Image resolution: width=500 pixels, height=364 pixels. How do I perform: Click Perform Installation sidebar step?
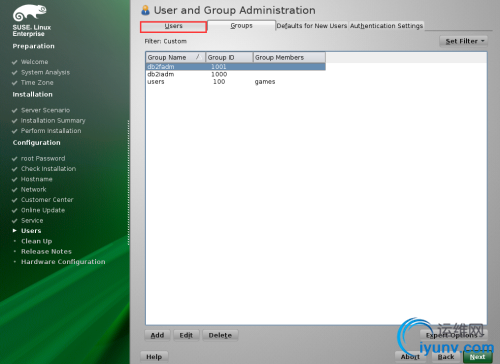click(51, 131)
